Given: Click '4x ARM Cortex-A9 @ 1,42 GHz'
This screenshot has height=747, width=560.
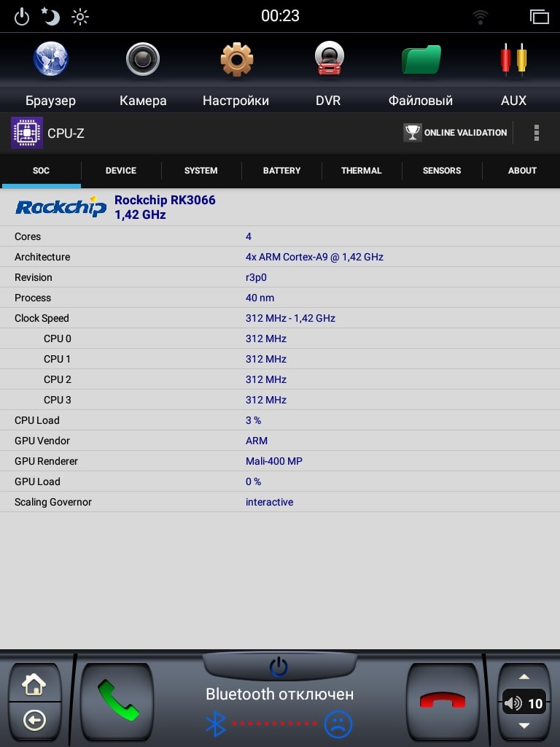Looking at the screenshot, I should tap(314, 257).
